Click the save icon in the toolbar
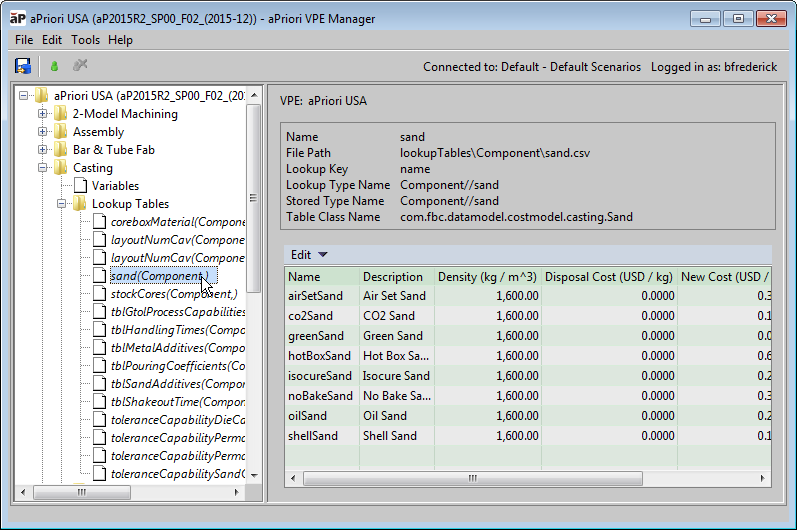797x530 pixels. [22, 66]
